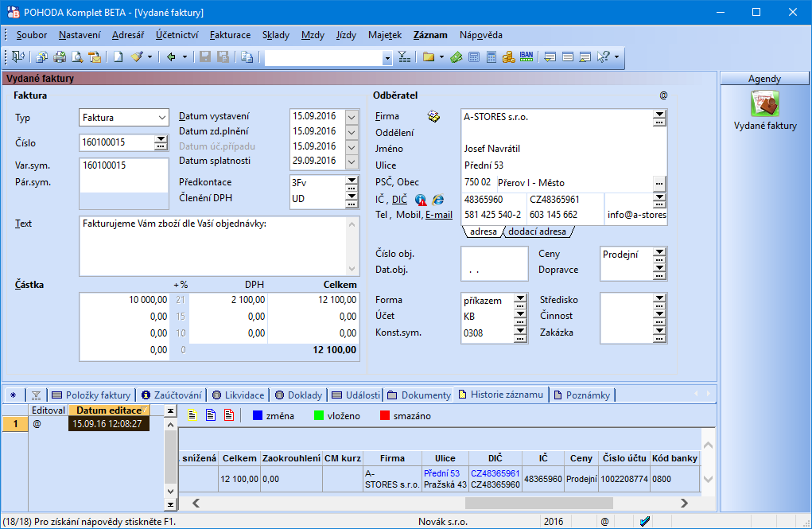812x529 pixels.
Task: Follow the DIČ link label
Action: (399, 200)
